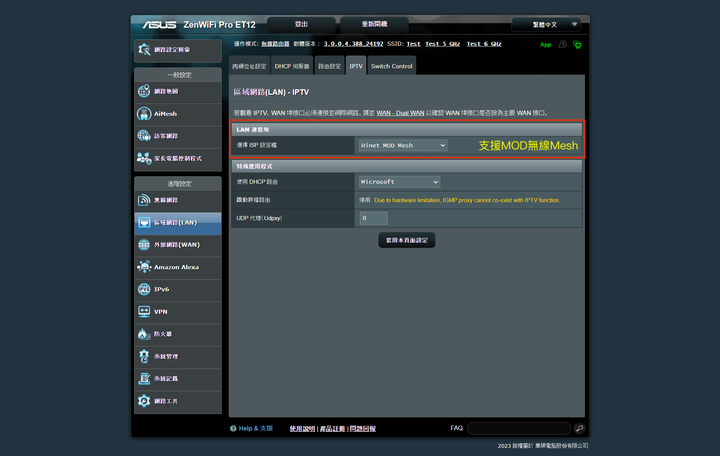Screen dimensions: 720x456
Task: Click the Test_6_GHz SSID link
Action: (484, 44)
